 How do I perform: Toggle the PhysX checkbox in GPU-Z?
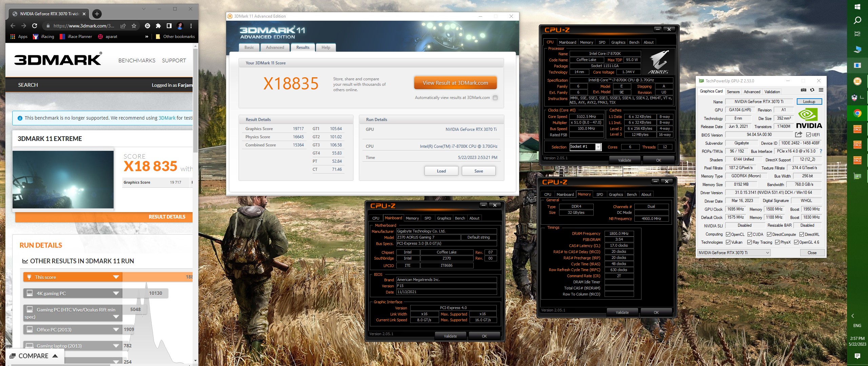pyautogui.click(x=777, y=242)
